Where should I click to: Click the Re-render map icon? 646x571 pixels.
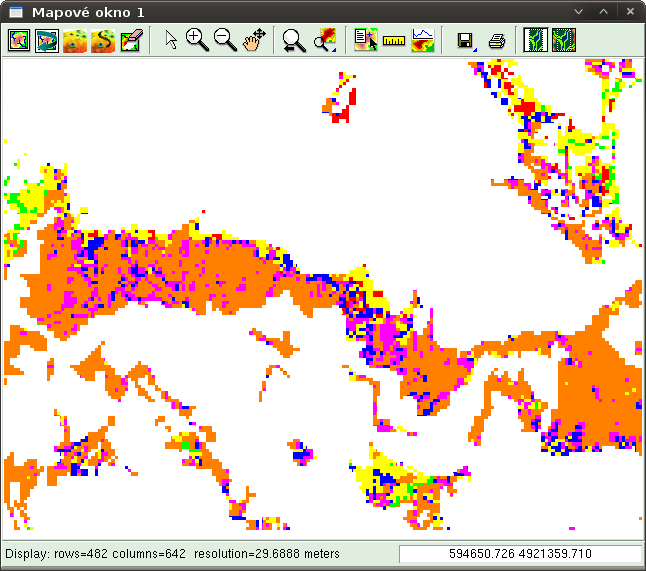click(47, 40)
